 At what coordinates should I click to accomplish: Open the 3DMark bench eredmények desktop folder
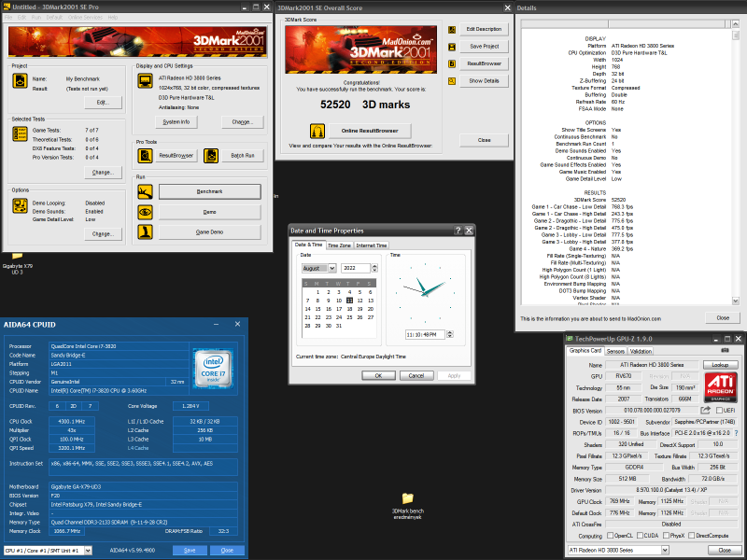coord(407,506)
